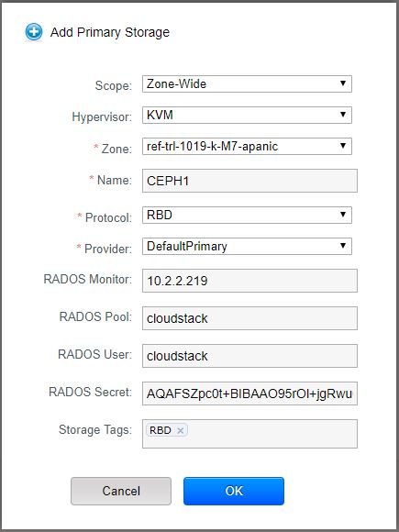Click the required Name label
This screenshot has height=532, width=399.
(110, 180)
